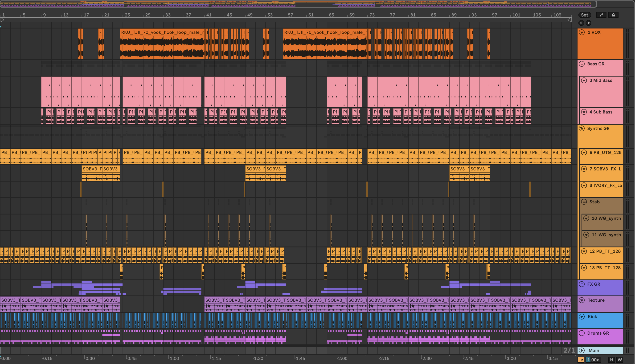
Task: Select the 3 Mid Bass track header
Action: point(601,80)
